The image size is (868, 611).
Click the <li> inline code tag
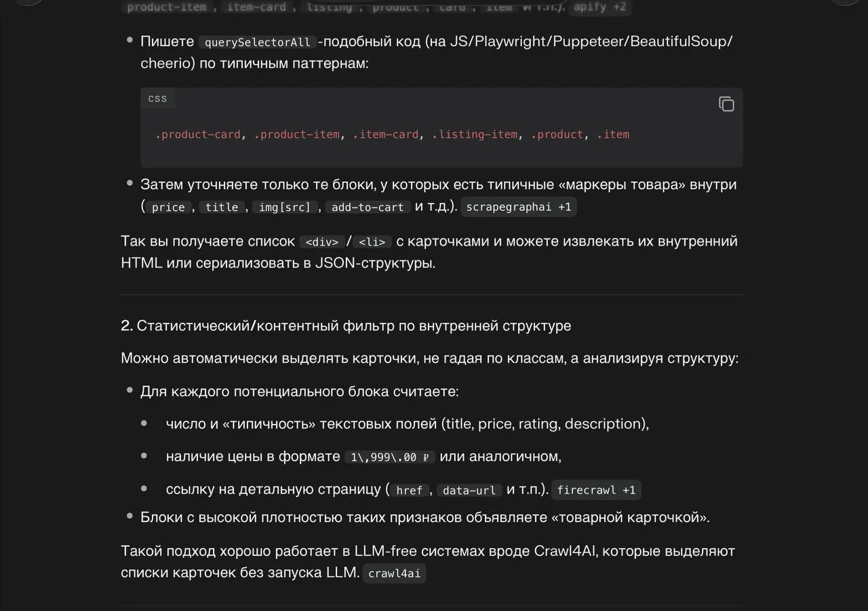pos(372,242)
